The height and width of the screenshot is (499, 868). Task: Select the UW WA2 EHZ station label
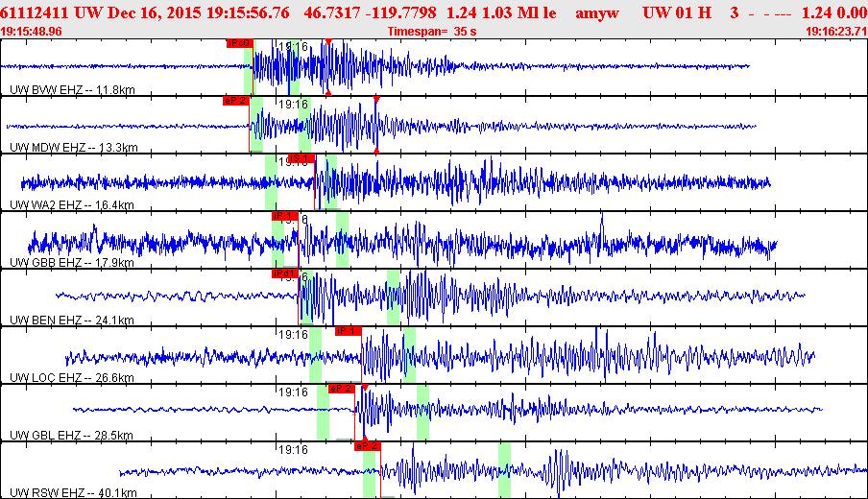(x=73, y=205)
